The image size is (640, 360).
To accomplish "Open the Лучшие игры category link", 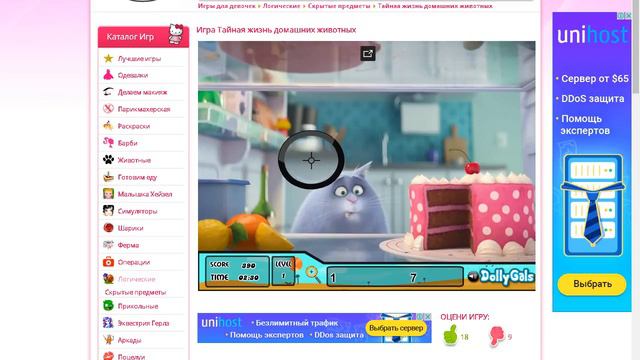I will [139, 59].
